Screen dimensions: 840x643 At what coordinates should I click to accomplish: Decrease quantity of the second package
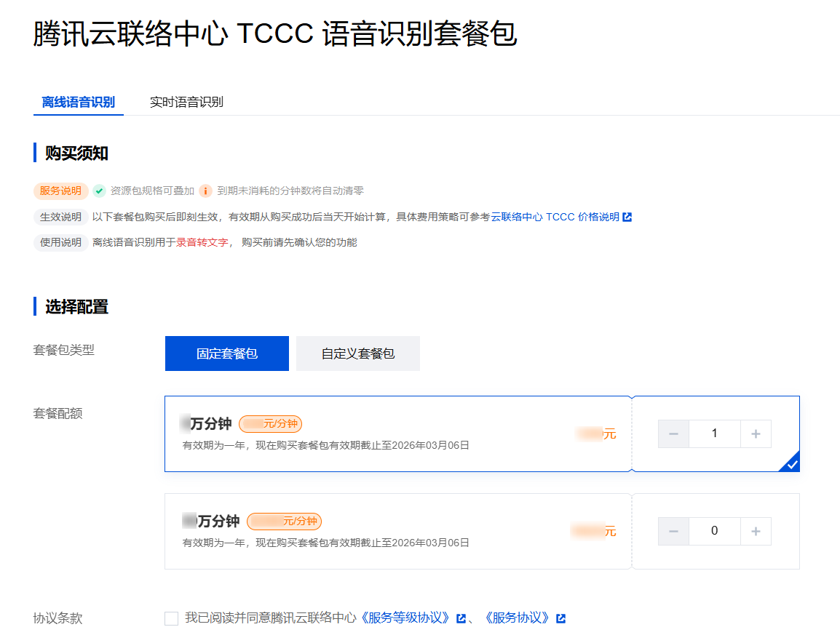[674, 531]
